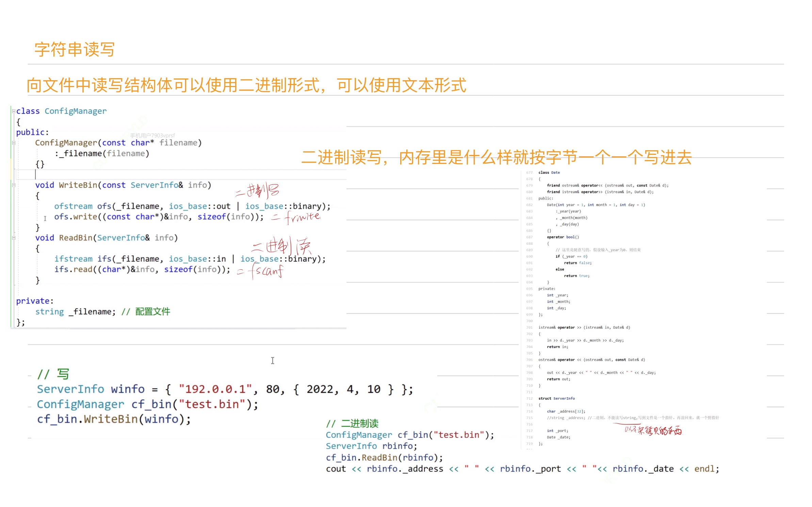
Task: Click the ofs.write code line
Action: tap(159, 217)
